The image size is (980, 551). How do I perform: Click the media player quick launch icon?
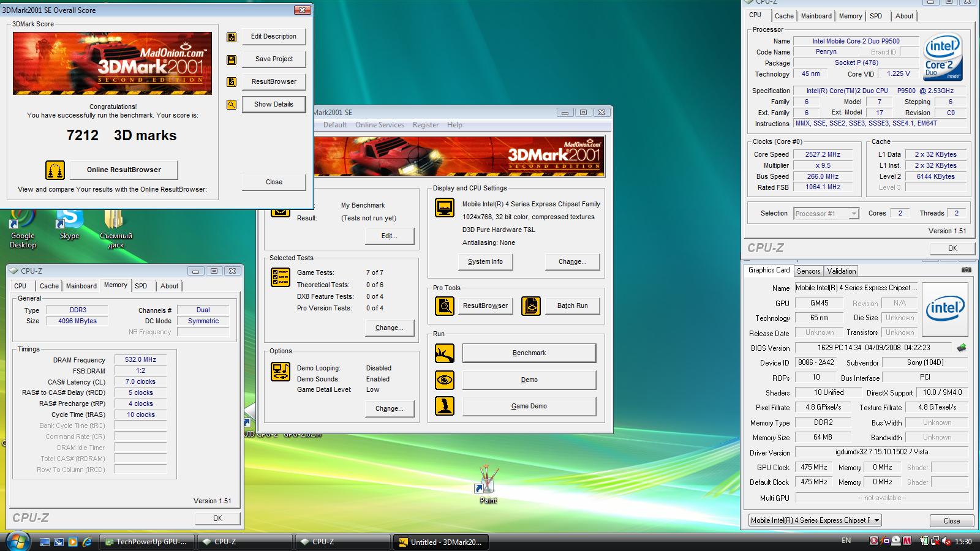[x=73, y=542]
